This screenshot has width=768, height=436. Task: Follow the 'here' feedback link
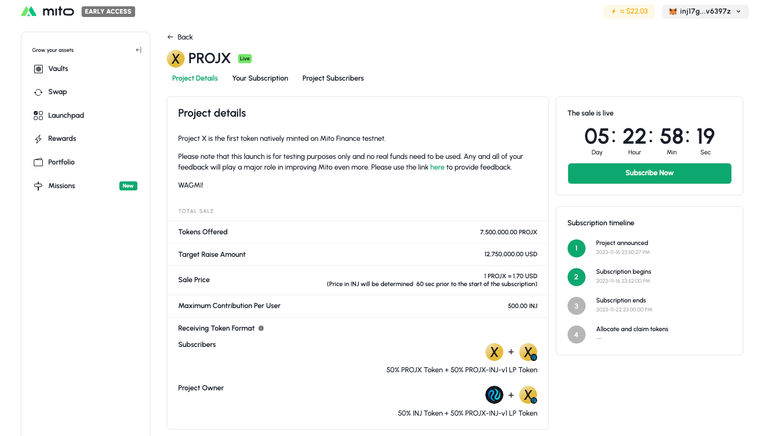tap(437, 167)
